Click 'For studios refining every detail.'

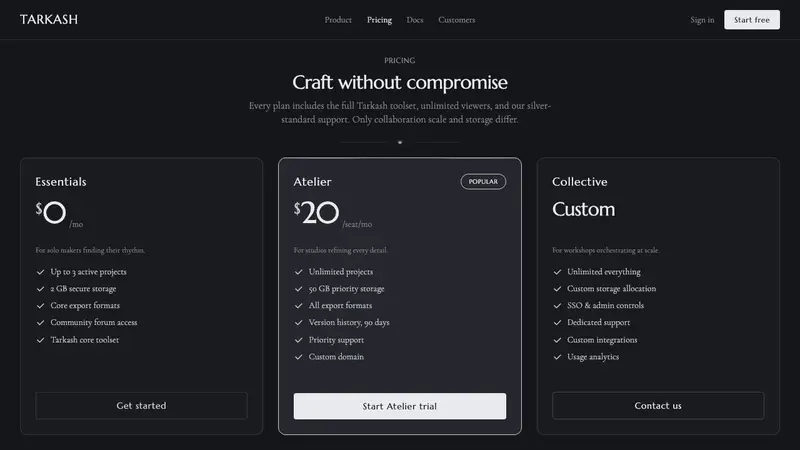[341, 250]
